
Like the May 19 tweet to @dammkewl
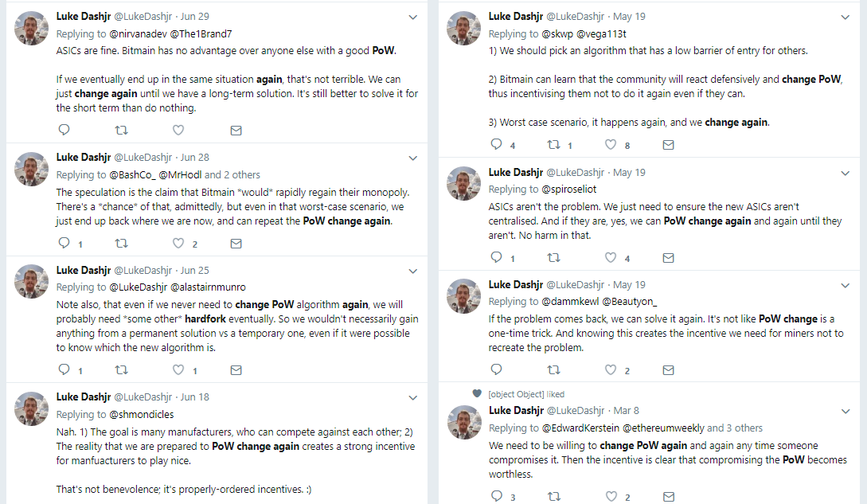pos(611,370)
